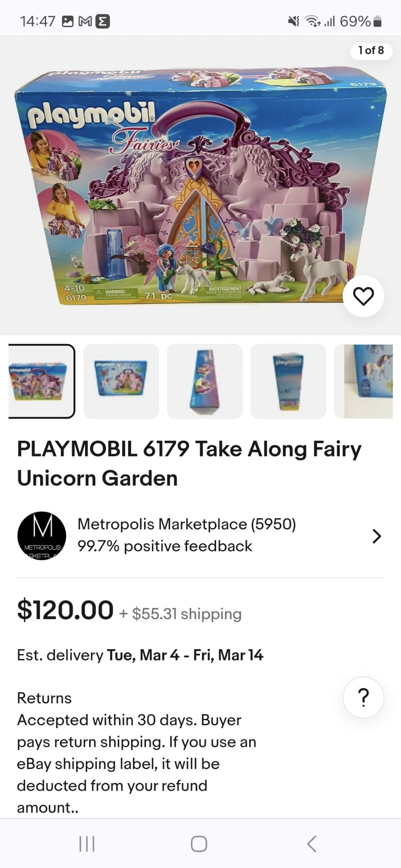Tap the question mark help button

point(363,697)
